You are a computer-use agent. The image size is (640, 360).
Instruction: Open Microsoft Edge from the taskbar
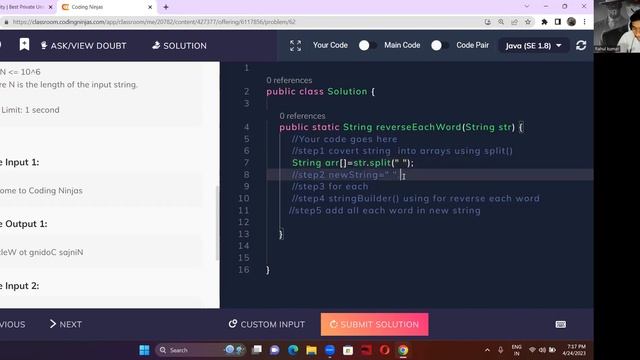pos(293,350)
